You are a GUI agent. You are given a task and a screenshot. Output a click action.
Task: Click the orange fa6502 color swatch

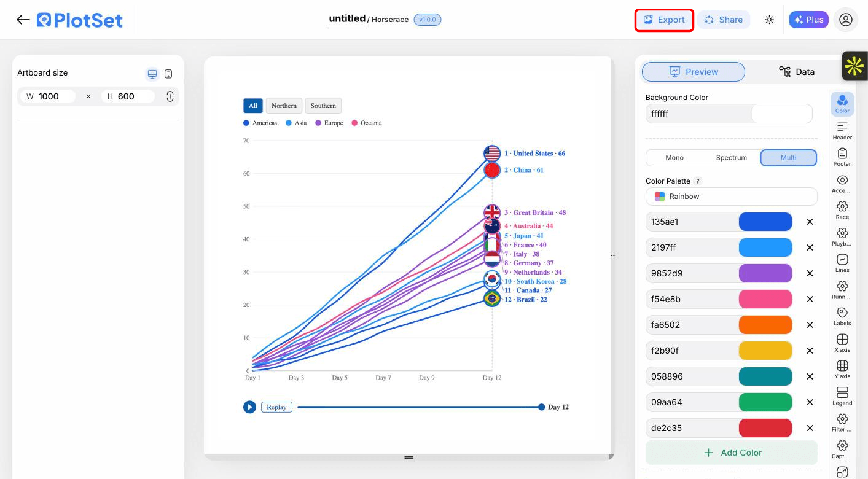(765, 325)
